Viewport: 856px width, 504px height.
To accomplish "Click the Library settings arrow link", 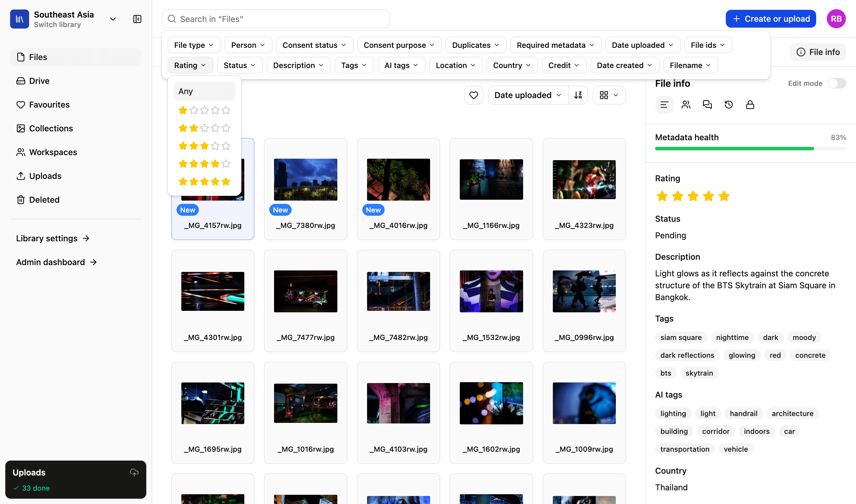I will pos(53,238).
